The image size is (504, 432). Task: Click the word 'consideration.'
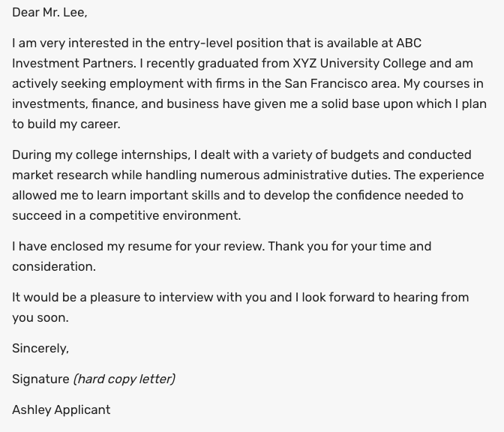point(54,267)
